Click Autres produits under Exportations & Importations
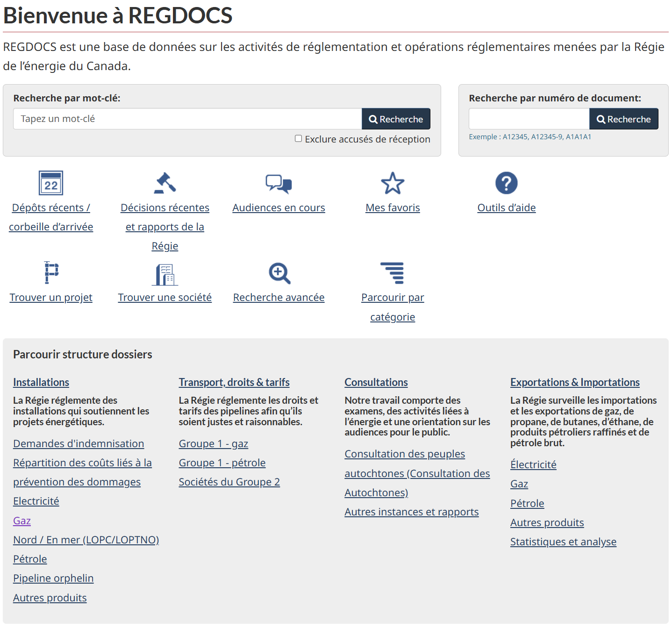This screenshot has width=672, height=628. [x=547, y=522]
